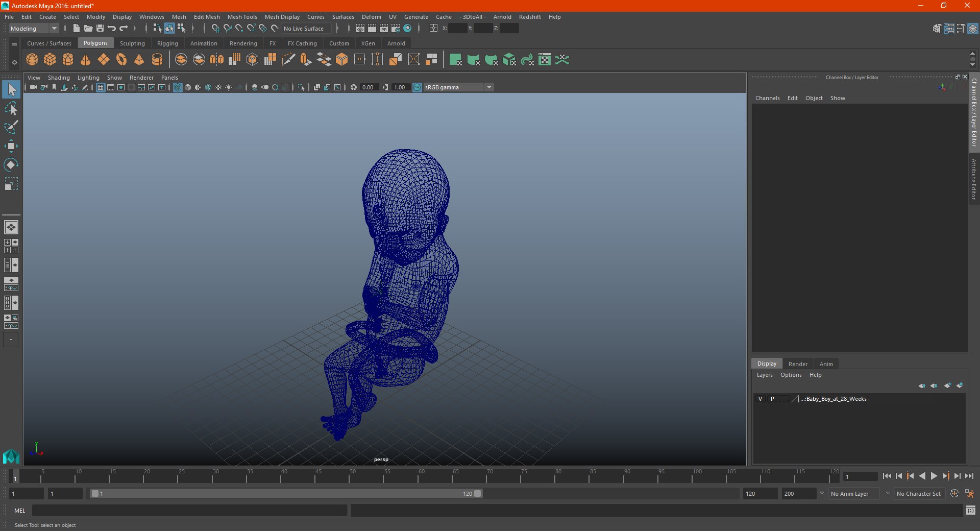Open shelf tab selector menu button

(x=14, y=44)
